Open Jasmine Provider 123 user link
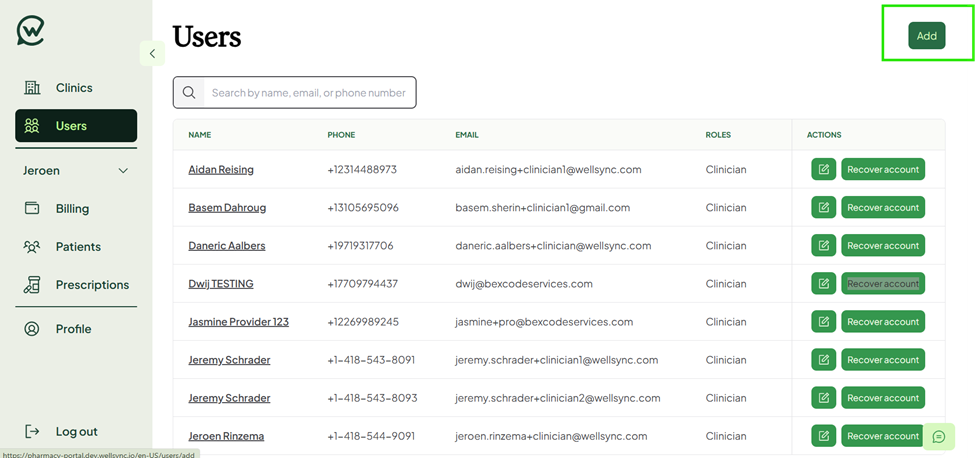 (x=238, y=322)
